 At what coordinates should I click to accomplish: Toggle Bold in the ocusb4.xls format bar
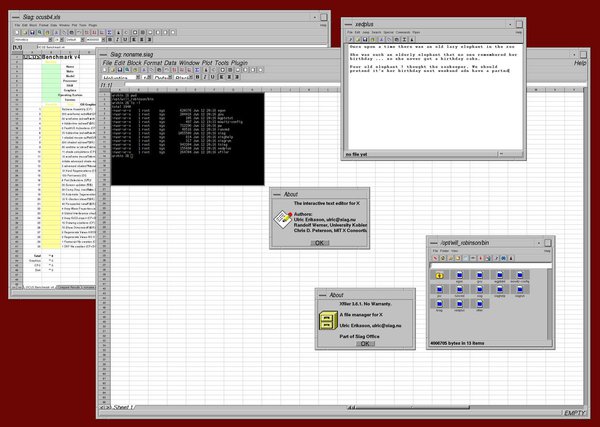[x=110, y=39]
